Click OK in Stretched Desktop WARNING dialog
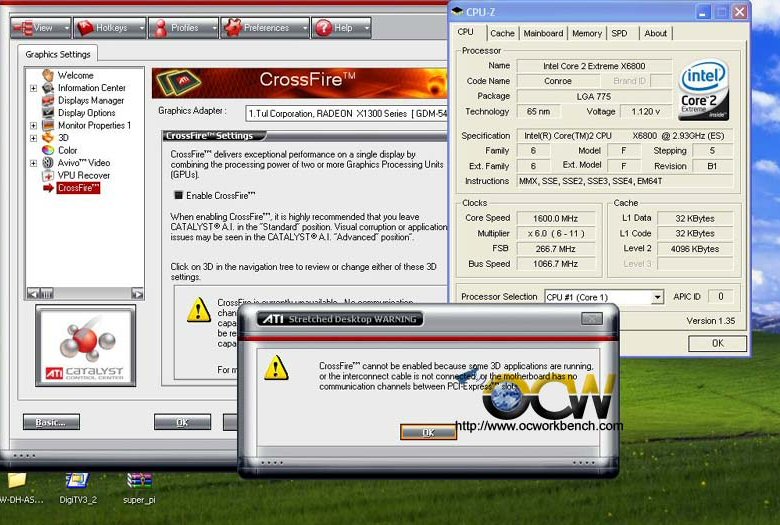The width and height of the screenshot is (780, 525). pos(428,432)
